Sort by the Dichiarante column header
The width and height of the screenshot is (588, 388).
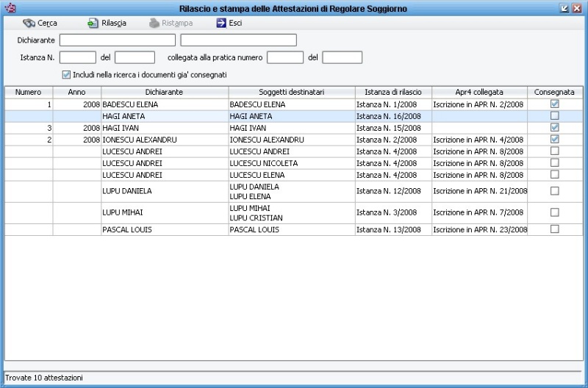tap(164, 92)
